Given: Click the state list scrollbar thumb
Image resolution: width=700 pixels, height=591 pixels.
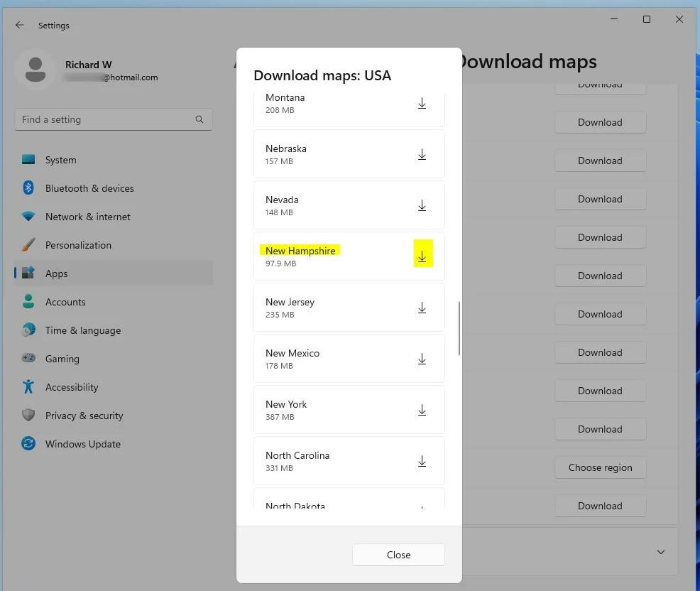Looking at the screenshot, I should pyautogui.click(x=459, y=328).
